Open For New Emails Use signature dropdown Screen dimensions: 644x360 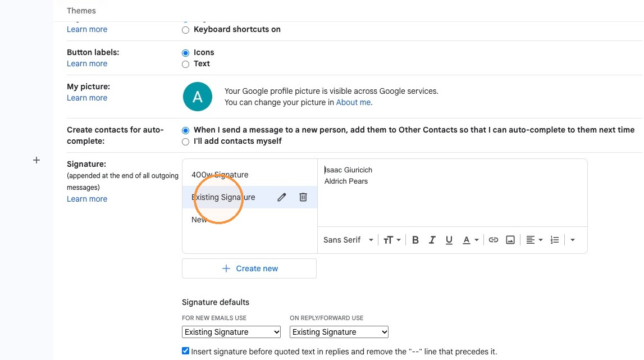coord(231,332)
